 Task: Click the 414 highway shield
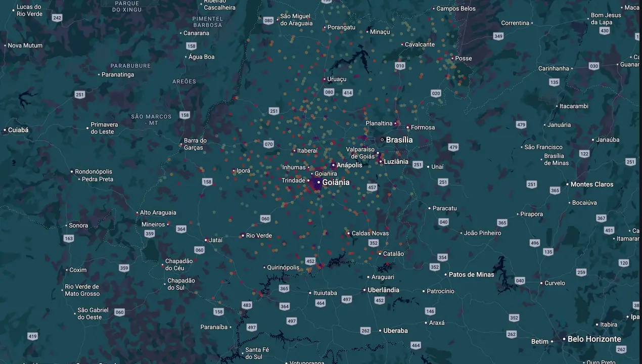click(347, 93)
